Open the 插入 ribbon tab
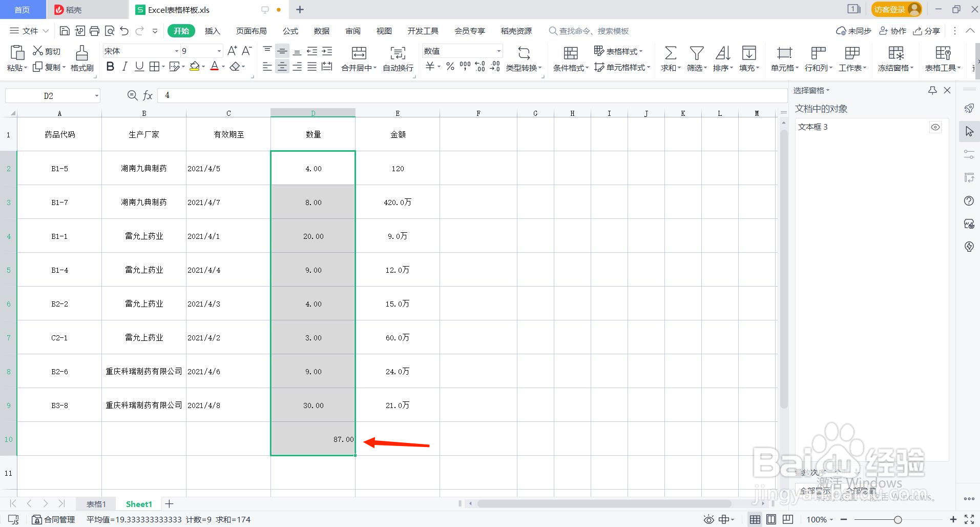This screenshot has width=980, height=527. tap(212, 31)
